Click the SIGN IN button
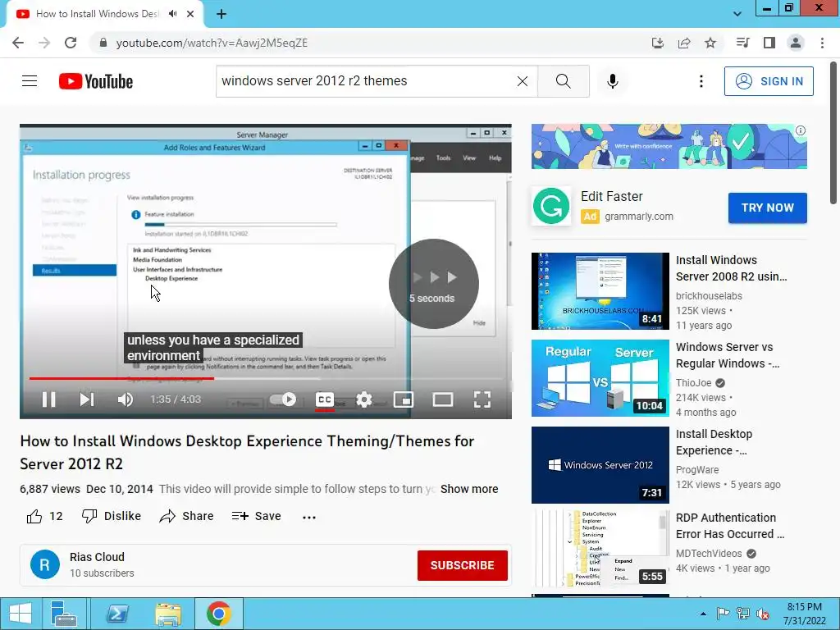Image resolution: width=840 pixels, height=630 pixels. (769, 81)
